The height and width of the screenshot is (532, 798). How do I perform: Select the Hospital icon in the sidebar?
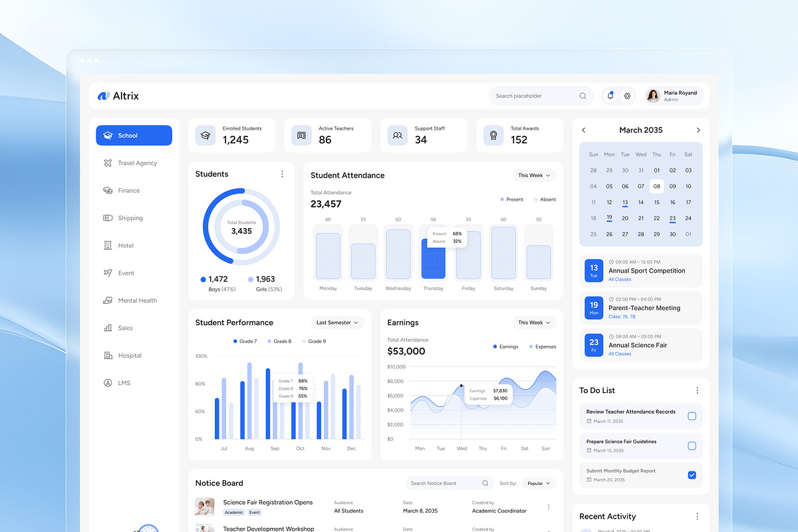(x=108, y=356)
